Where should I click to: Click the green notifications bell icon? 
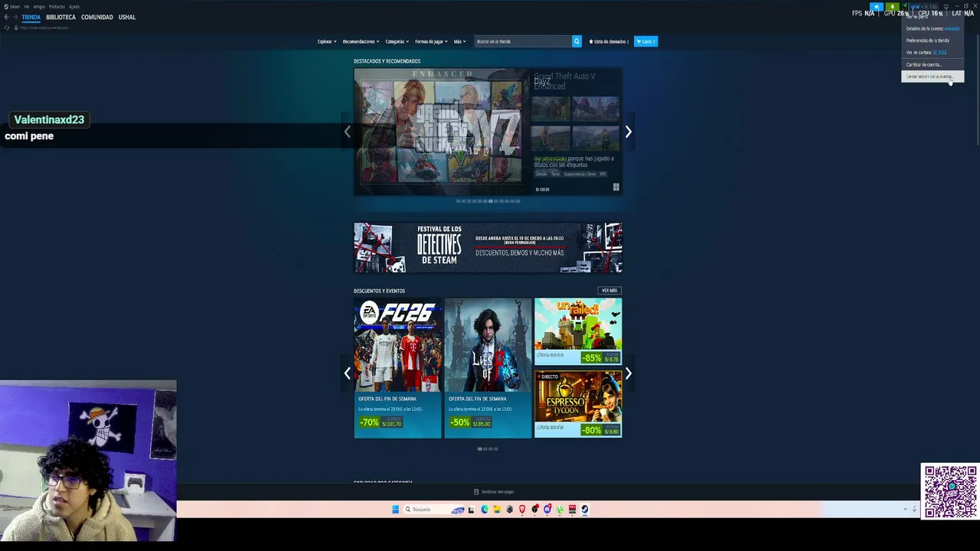[891, 7]
